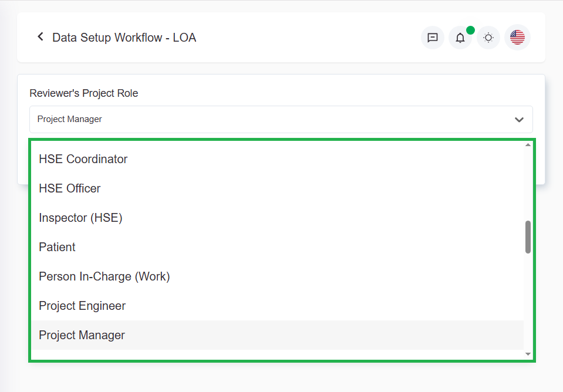Open the US flag language selector
This screenshot has height=392, width=563.
point(517,38)
